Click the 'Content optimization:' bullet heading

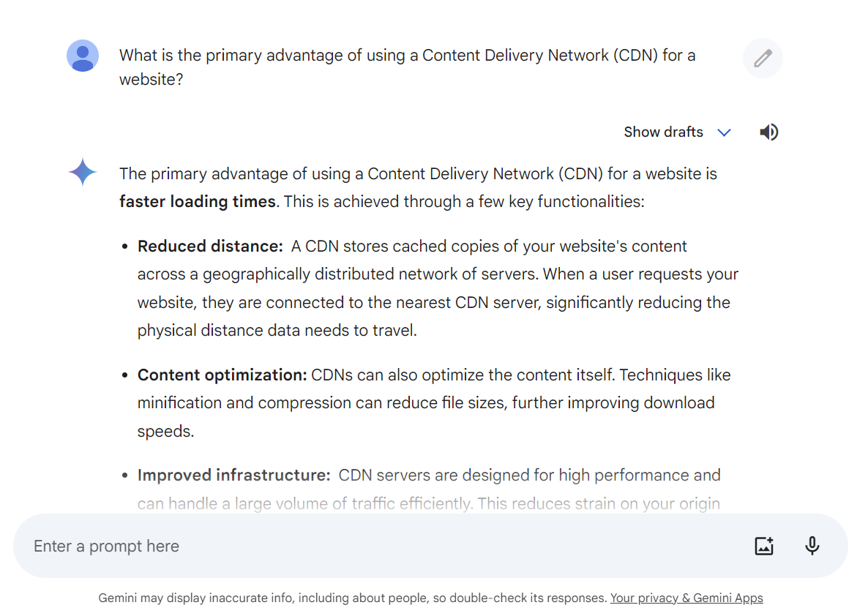coord(222,375)
